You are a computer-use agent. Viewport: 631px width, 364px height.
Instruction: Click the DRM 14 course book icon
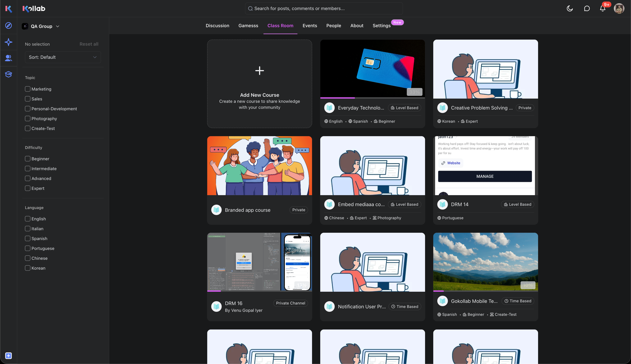pyautogui.click(x=442, y=204)
